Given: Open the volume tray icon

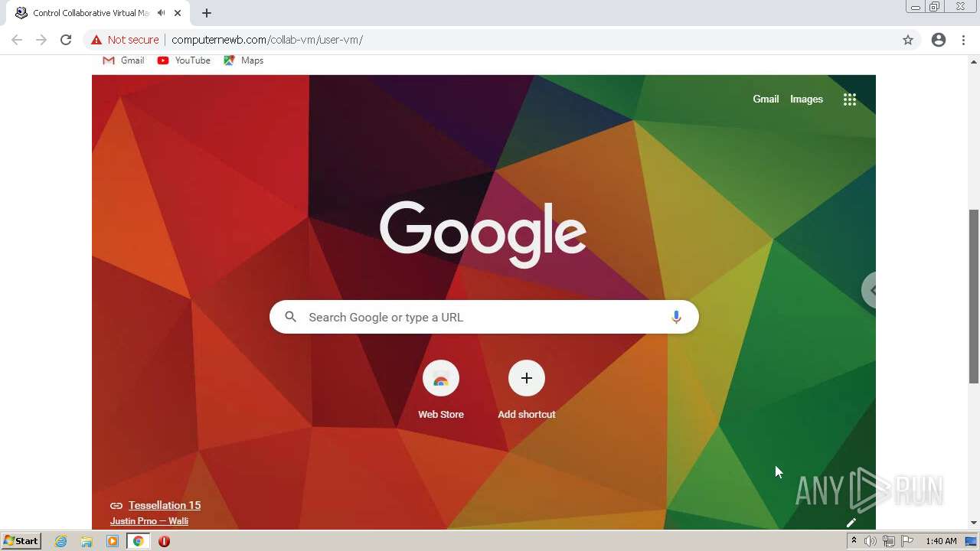Looking at the screenshot, I should [x=871, y=541].
